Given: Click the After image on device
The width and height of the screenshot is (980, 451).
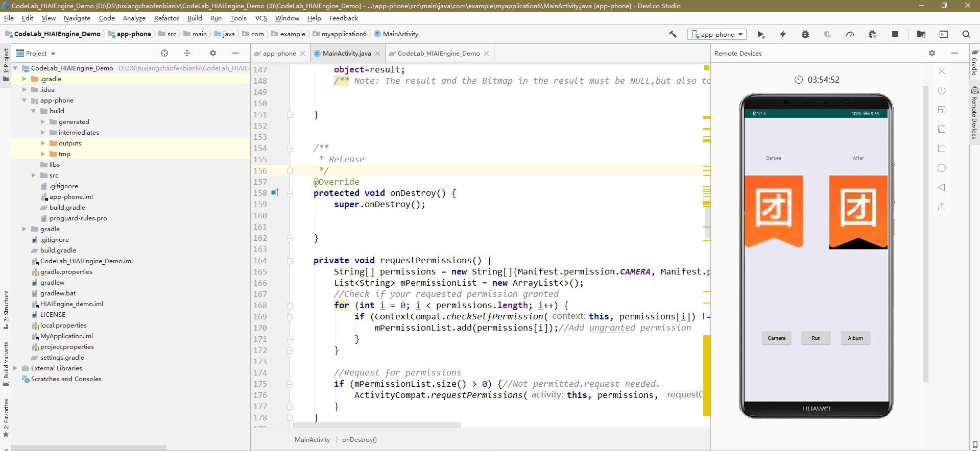Looking at the screenshot, I should point(858,212).
